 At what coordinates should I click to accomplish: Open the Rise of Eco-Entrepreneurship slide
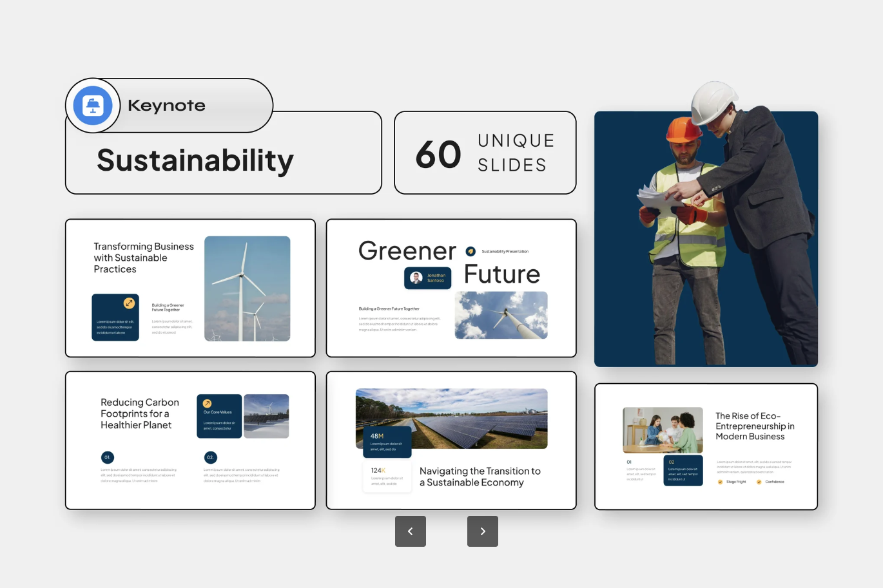pos(706,446)
